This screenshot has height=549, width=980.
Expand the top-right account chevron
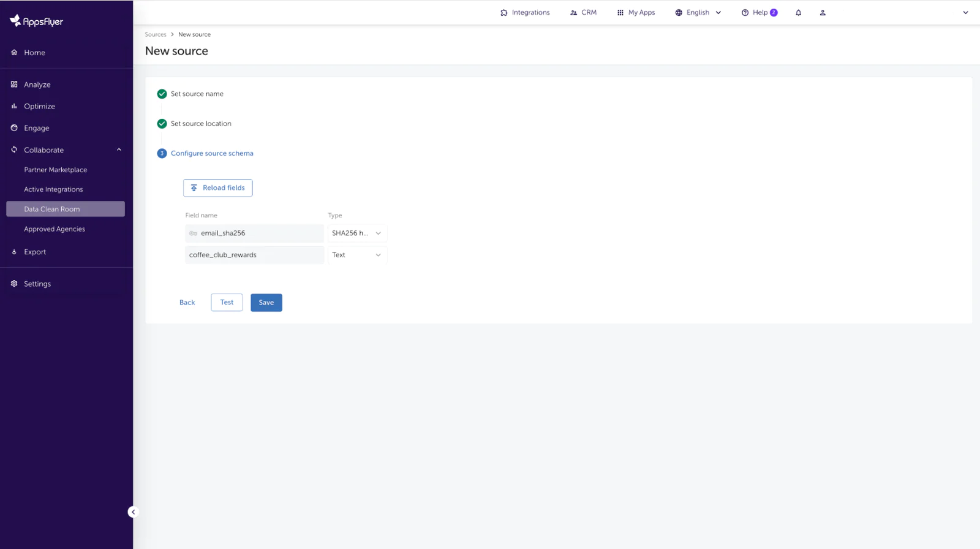(x=965, y=13)
